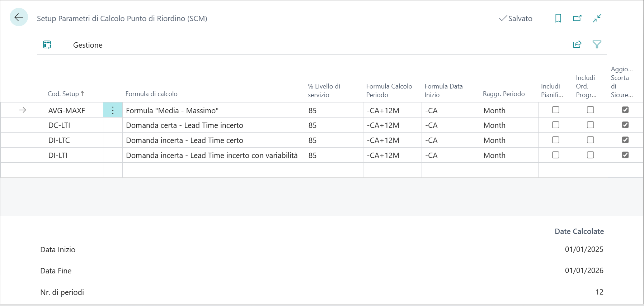Open the filter pane funnel icon
Screen dimensions: 644x306
tap(597, 44)
